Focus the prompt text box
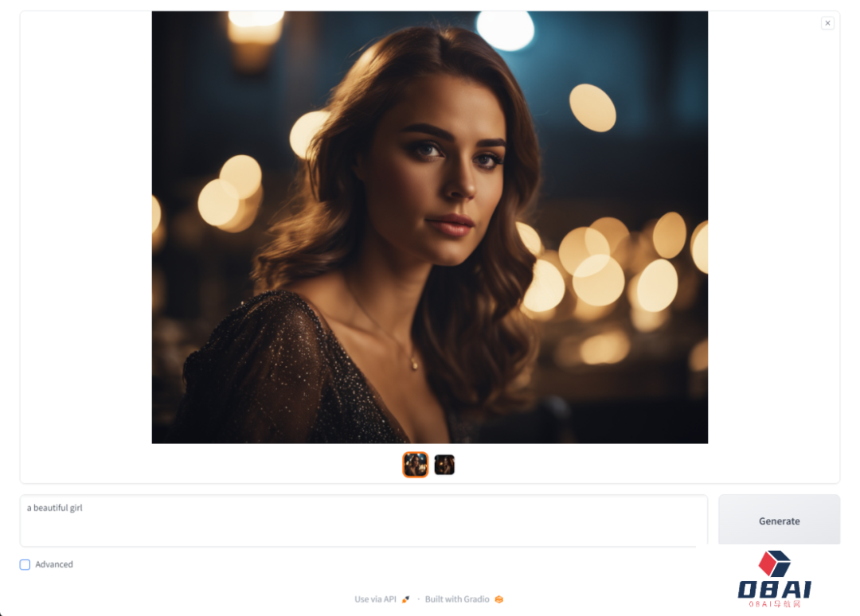 click(x=364, y=520)
